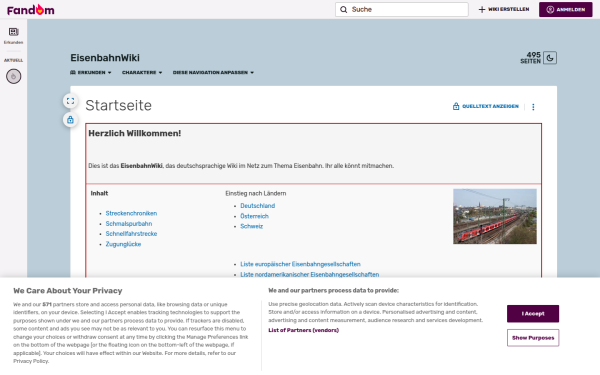This screenshot has height=375, width=600.
Task: Open the EisenbahnWiki title link
Action: click(x=105, y=58)
